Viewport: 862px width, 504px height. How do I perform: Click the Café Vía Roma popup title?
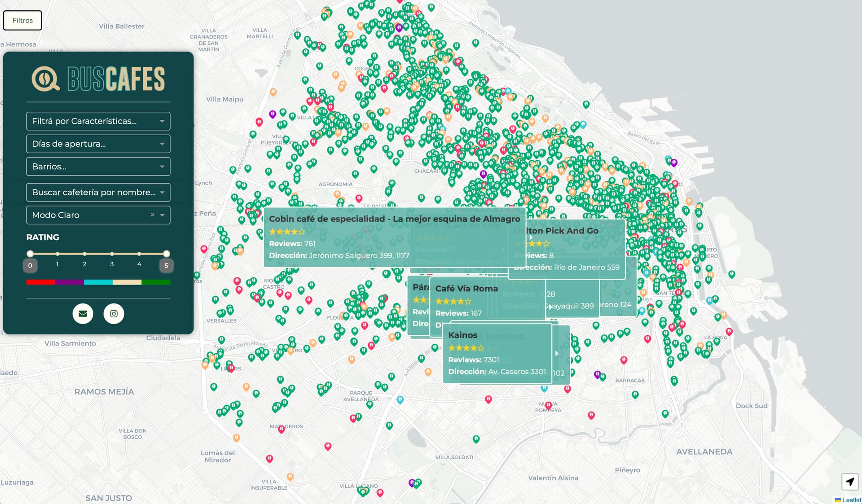pyautogui.click(x=466, y=289)
